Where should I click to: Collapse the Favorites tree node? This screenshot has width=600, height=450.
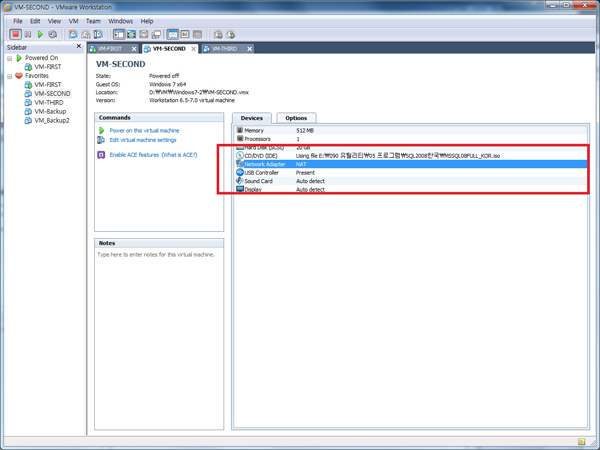(10, 76)
